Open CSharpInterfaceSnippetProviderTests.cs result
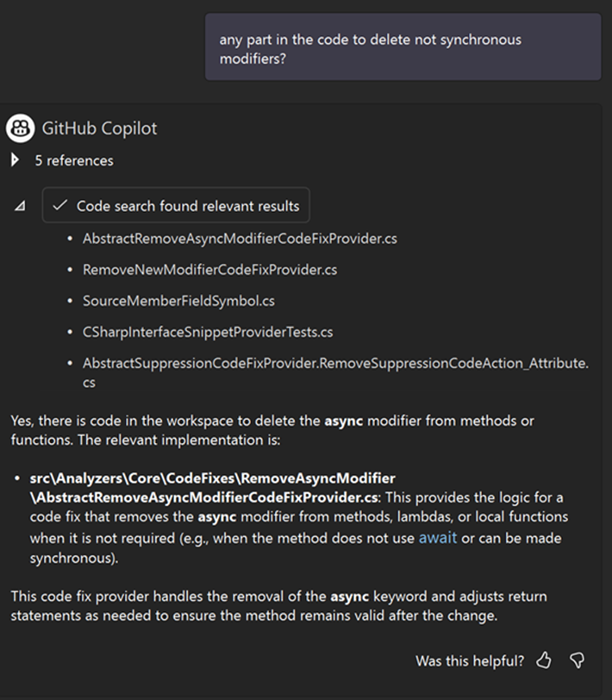This screenshot has width=612, height=700. point(208,332)
